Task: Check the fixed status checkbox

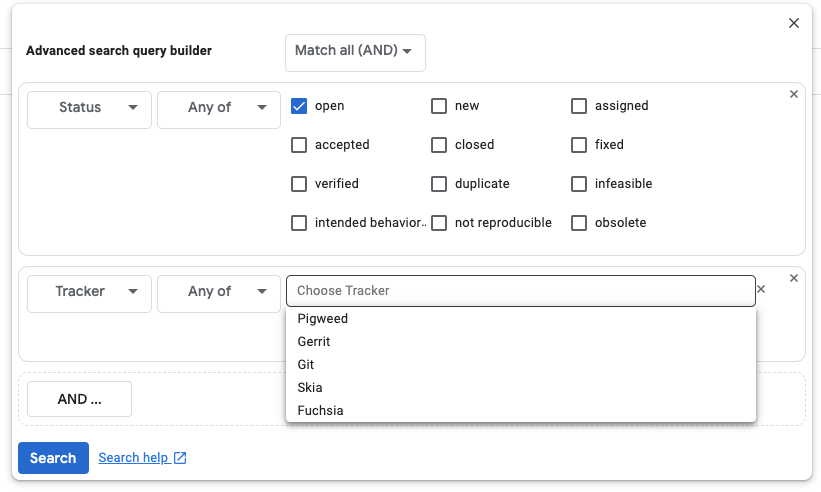Action: pyautogui.click(x=579, y=145)
